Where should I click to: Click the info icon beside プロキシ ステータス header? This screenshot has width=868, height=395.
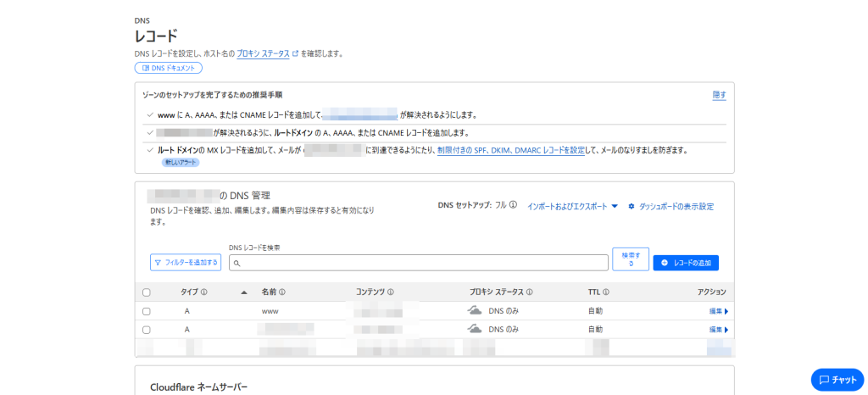(x=529, y=292)
